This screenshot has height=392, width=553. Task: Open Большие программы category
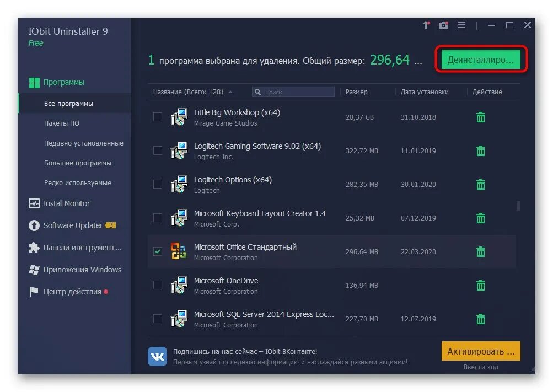78,163
